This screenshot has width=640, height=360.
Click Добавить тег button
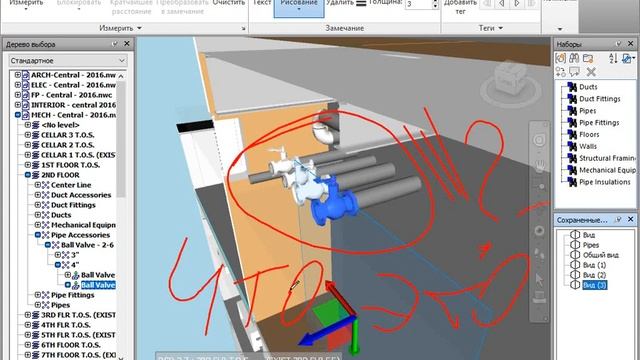(460, 7)
